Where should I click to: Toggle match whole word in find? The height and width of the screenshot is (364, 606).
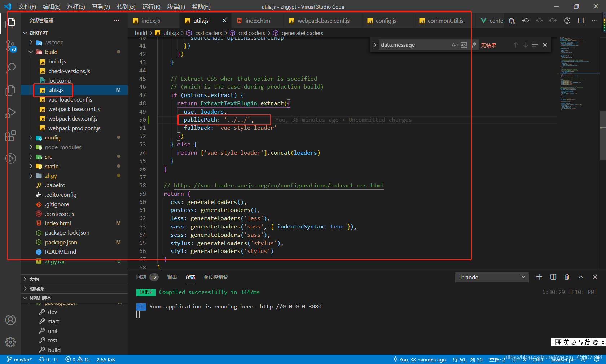(464, 45)
